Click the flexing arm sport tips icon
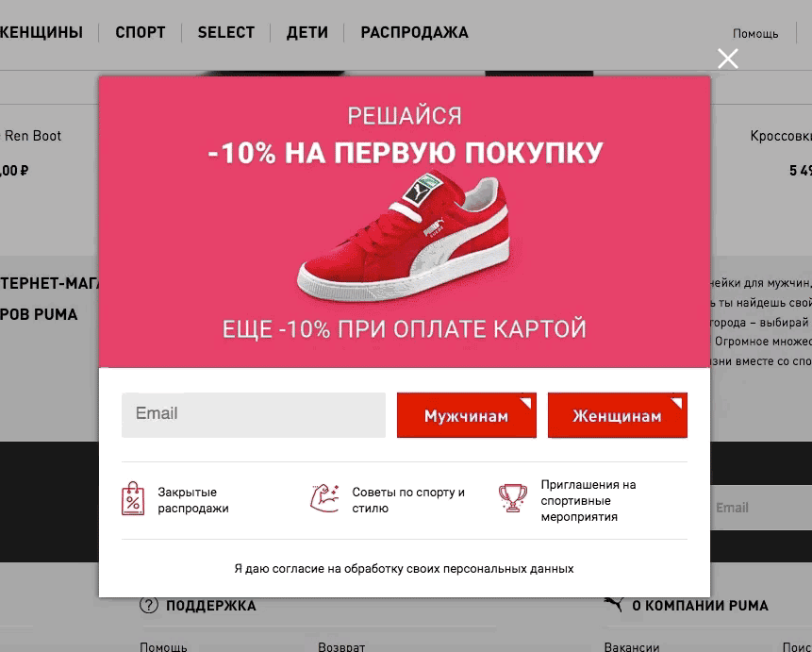812x652 pixels. (324, 498)
